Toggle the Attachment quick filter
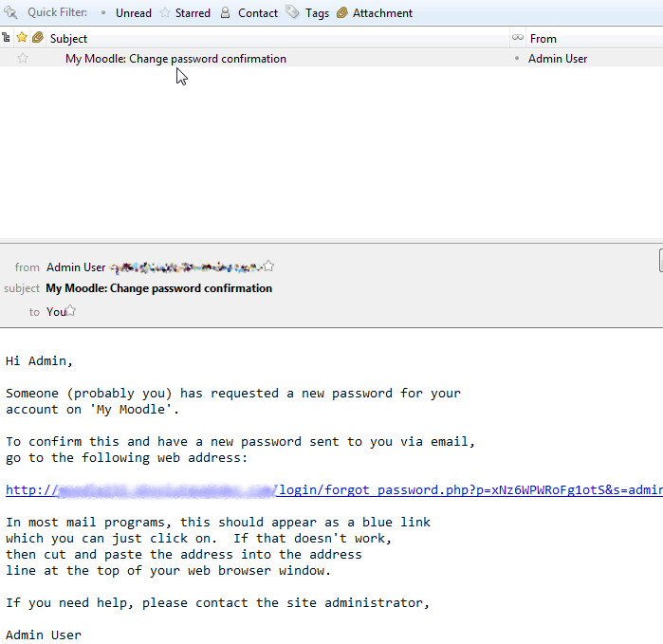 [375, 13]
